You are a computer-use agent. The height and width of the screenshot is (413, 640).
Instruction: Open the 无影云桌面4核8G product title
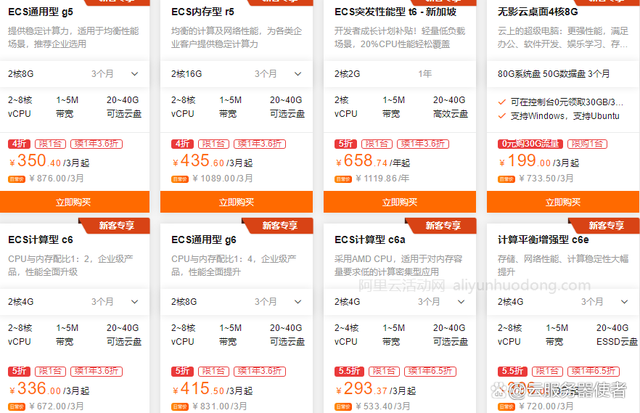click(x=538, y=12)
